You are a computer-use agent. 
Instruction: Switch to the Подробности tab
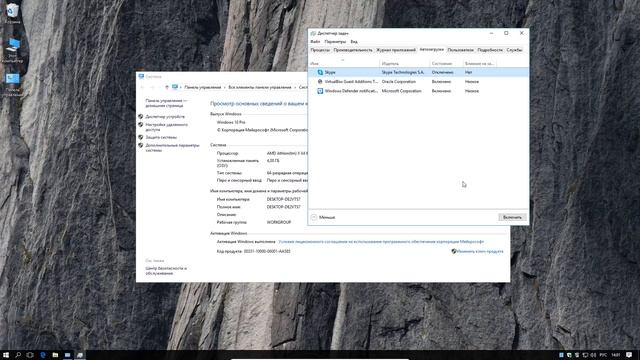(490, 50)
